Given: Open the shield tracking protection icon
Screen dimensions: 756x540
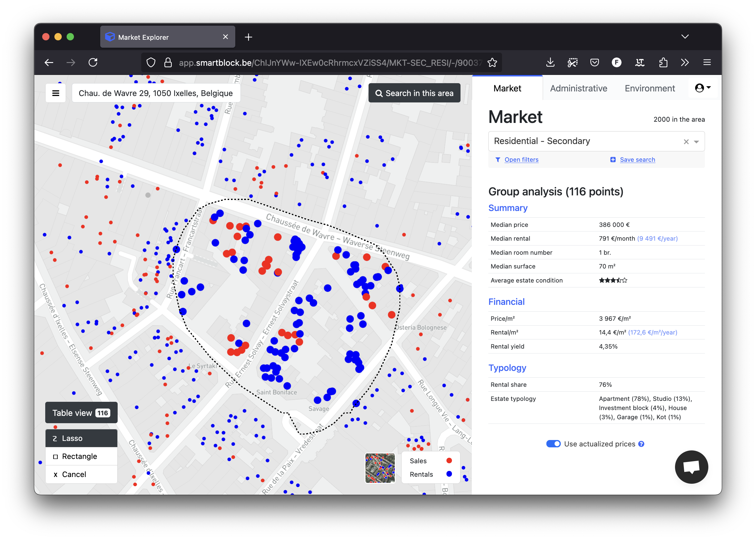Looking at the screenshot, I should [x=151, y=62].
